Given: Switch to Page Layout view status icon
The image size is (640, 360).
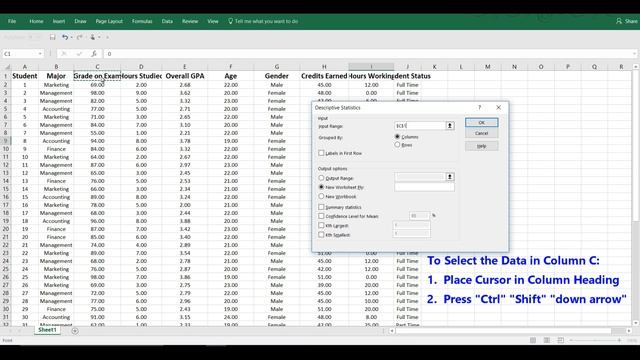Looking at the screenshot, I should (x=547, y=340).
